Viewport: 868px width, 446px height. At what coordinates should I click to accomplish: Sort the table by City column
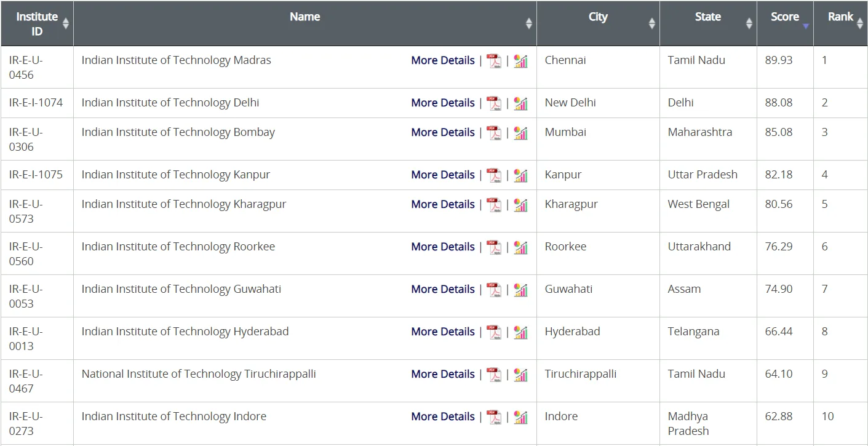coord(598,23)
